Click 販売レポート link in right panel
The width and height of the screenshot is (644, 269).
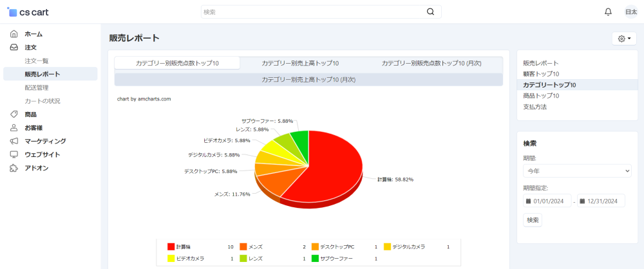click(540, 63)
